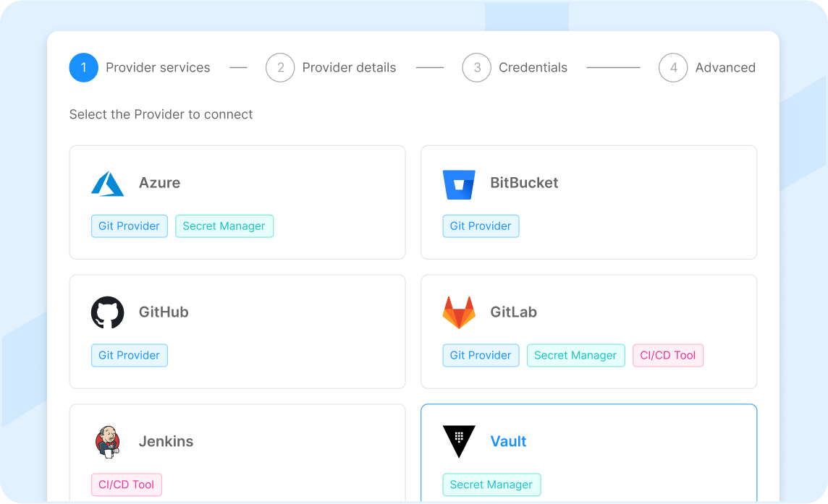
Task: Click GitLab's Secret Manager tag
Action: [x=575, y=355]
